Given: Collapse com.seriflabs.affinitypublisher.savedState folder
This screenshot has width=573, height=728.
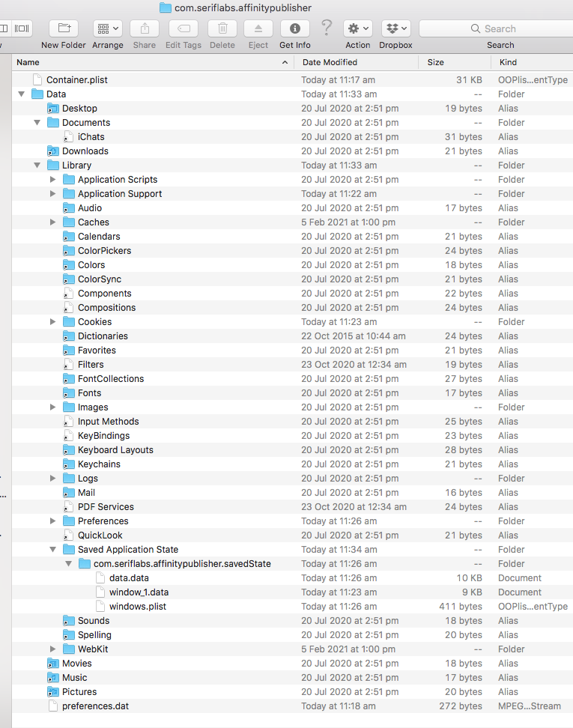Looking at the screenshot, I should tap(69, 564).
